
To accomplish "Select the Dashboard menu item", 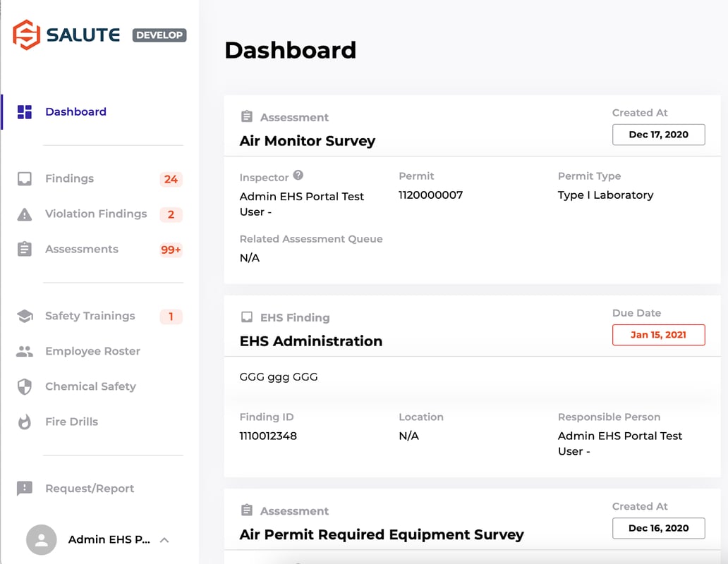I will tap(75, 111).
